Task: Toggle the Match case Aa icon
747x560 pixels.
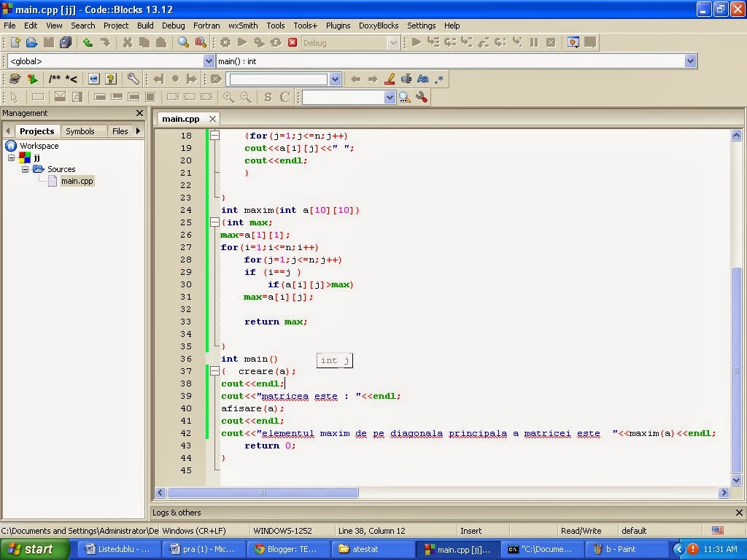Action: pos(422,79)
